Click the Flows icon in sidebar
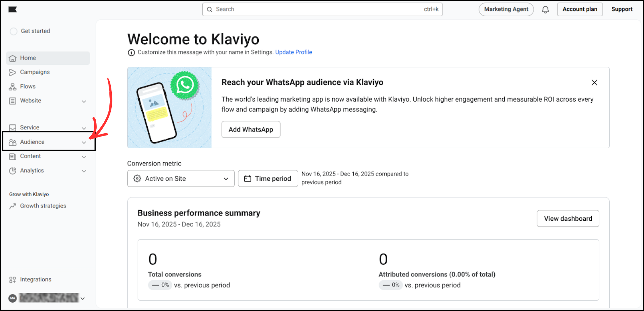Image resolution: width=644 pixels, height=311 pixels. click(x=12, y=86)
